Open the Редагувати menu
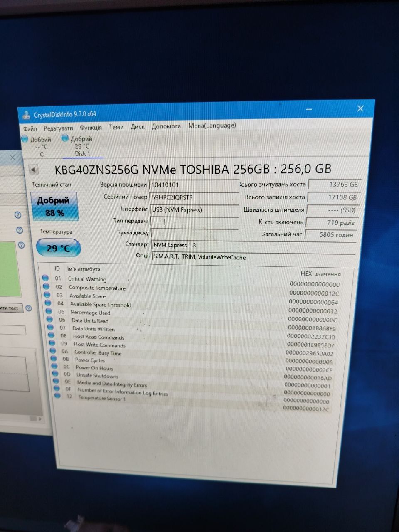Screen dimensions: 399x532 [58, 128]
